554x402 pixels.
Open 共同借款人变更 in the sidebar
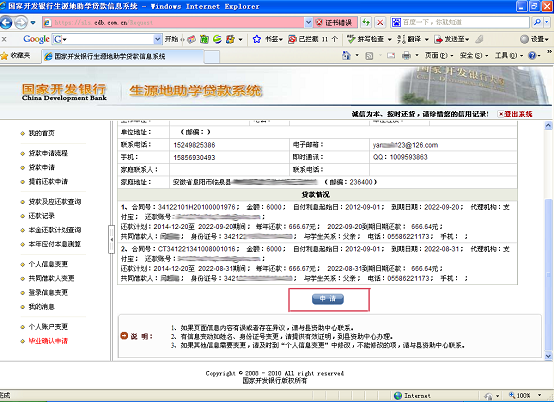(52, 278)
